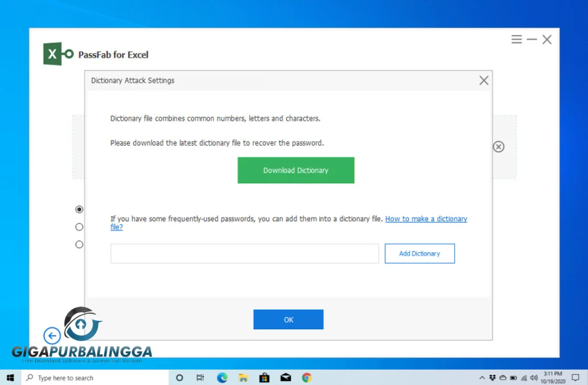The width and height of the screenshot is (588, 385).
Task: Open the PassFab hamburger menu
Action: [516, 39]
